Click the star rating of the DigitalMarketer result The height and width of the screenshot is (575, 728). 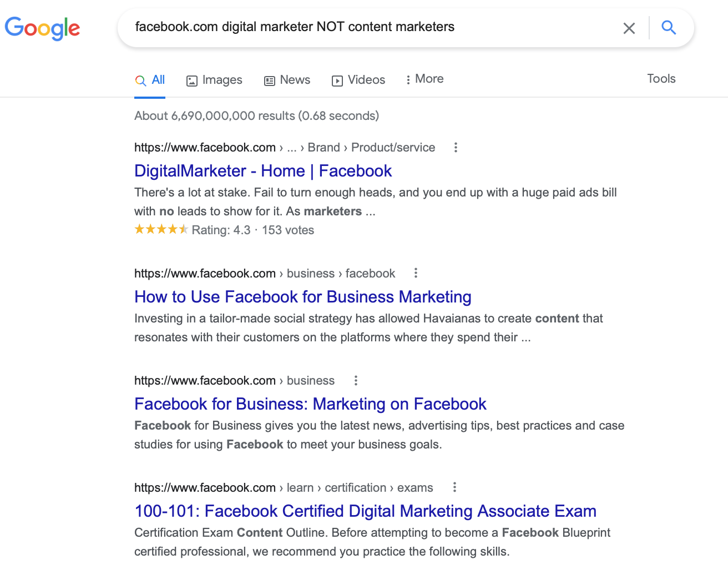coord(161,230)
